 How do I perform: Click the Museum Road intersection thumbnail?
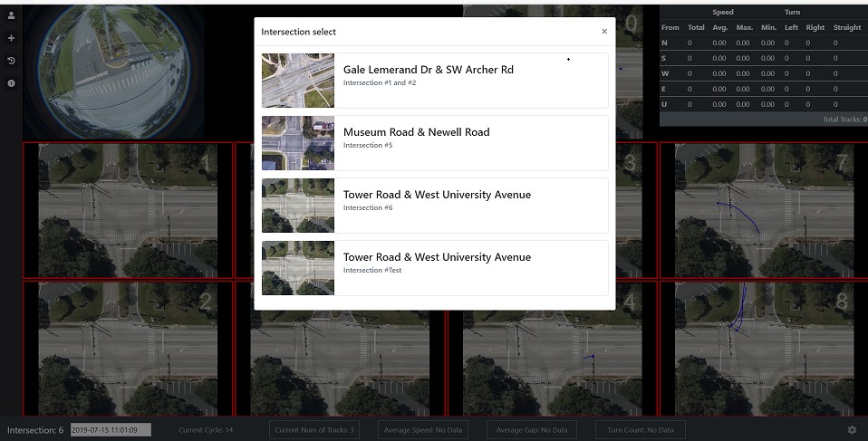[x=298, y=143]
